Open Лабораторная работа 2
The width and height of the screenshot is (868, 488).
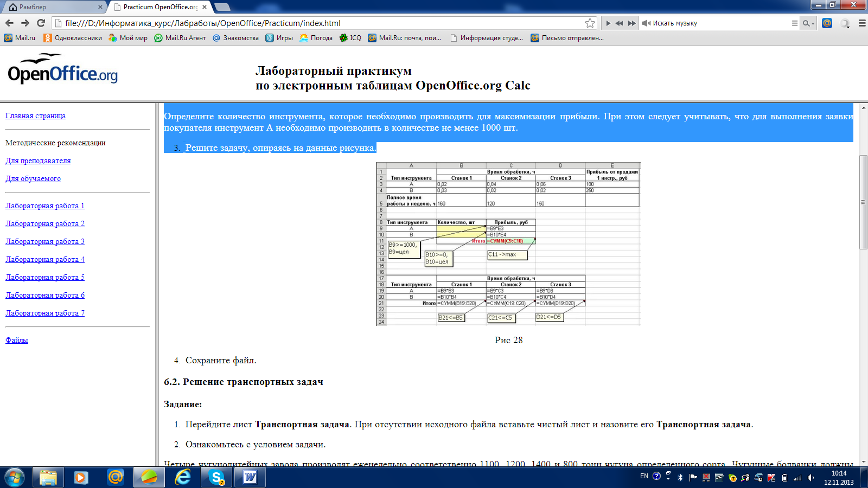(45, 223)
